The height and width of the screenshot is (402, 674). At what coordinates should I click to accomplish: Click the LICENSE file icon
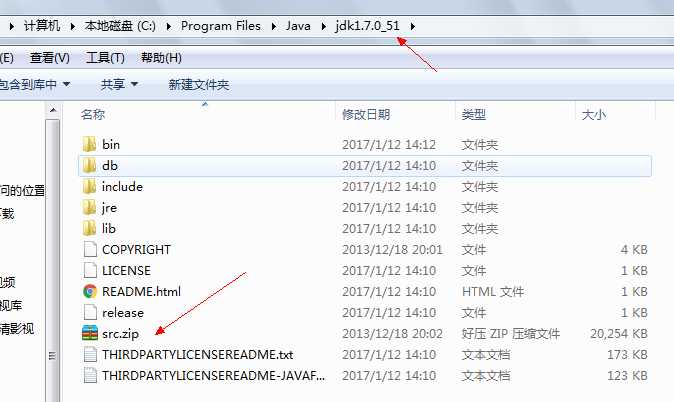click(90, 270)
